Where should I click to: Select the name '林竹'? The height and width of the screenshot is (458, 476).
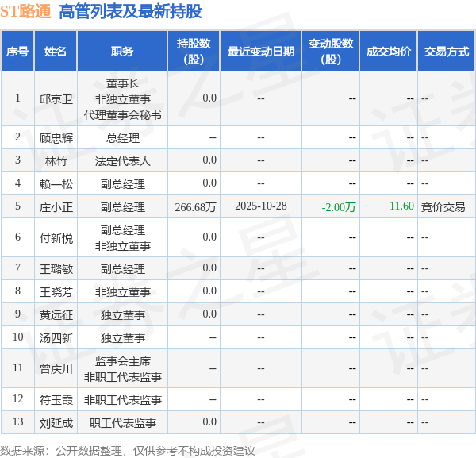click(x=56, y=161)
